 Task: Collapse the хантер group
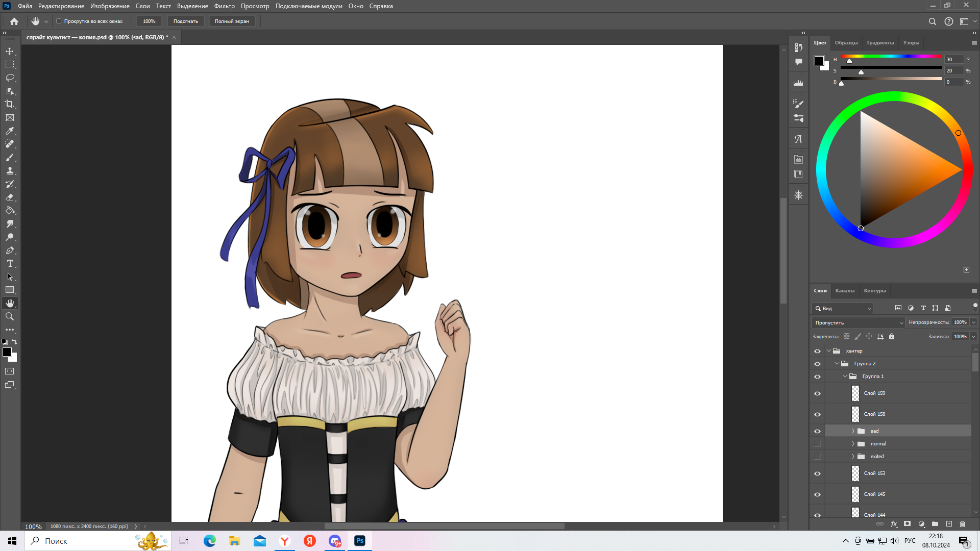coord(829,351)
